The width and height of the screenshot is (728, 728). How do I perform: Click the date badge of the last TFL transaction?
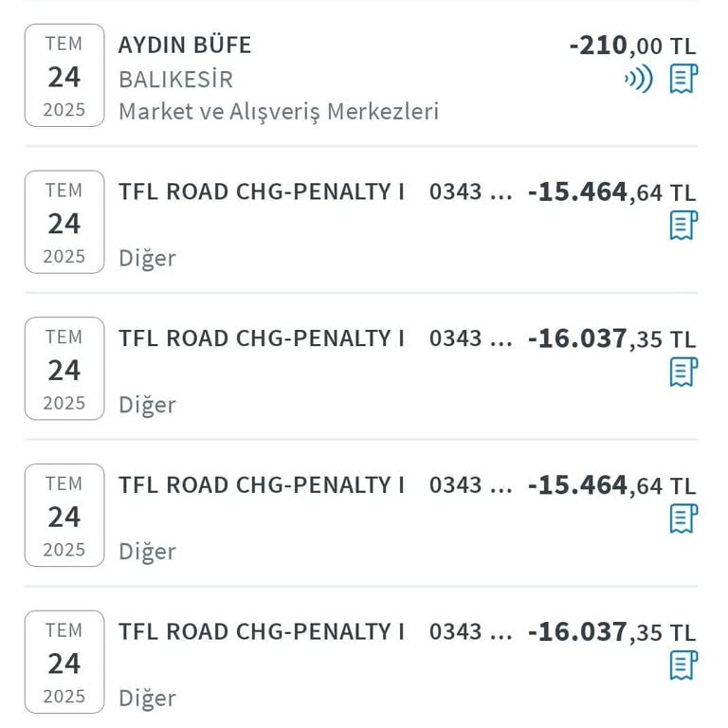click(64, 663)
